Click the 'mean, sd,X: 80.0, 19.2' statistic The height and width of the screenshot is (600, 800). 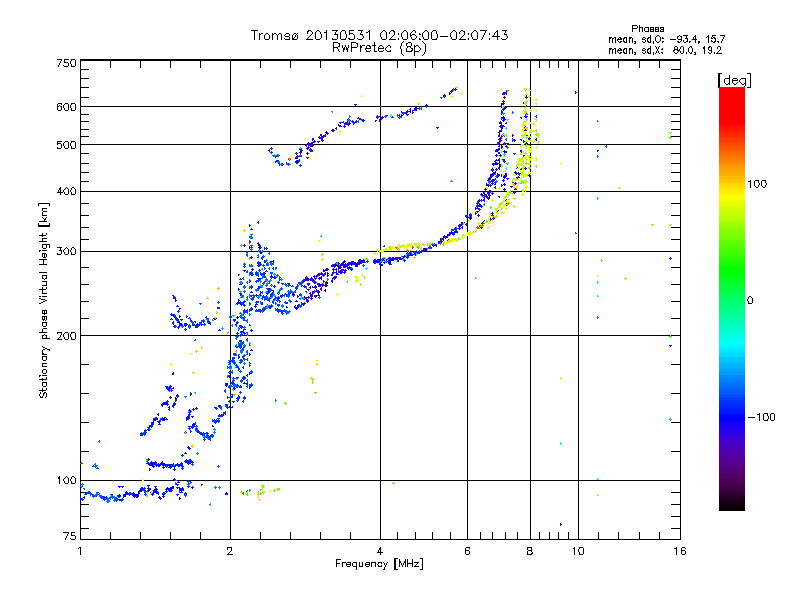[665, 50]
